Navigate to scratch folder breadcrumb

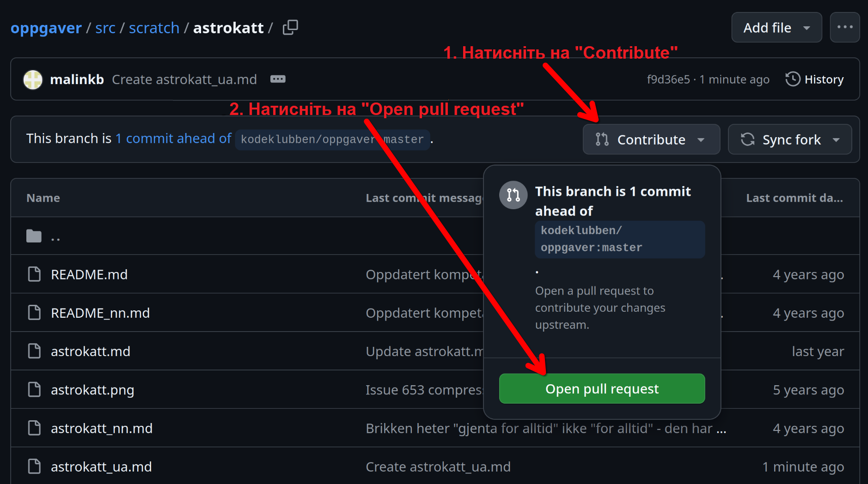[x=154, y=28]
